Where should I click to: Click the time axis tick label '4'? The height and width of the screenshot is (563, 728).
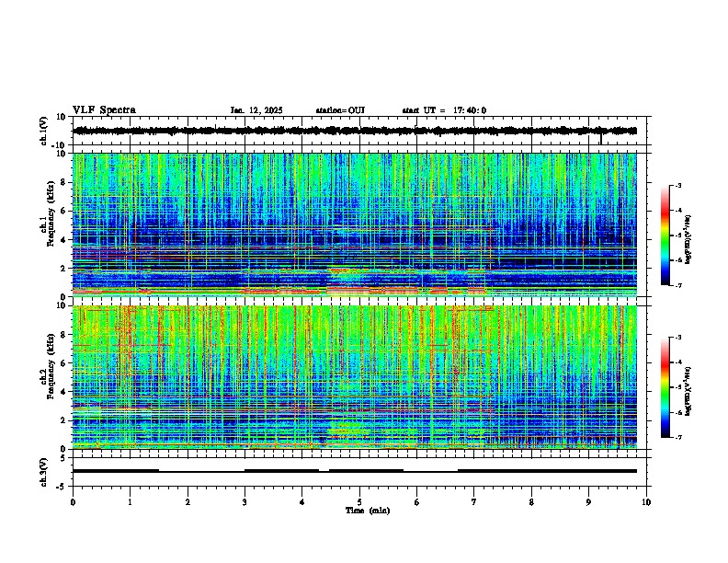pyautogui.click(x=302, y=502)
